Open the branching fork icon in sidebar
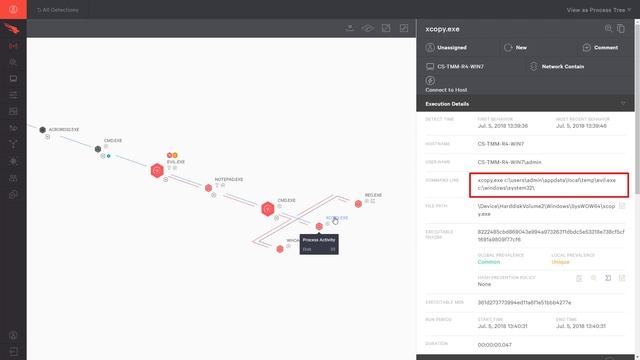640x360 pixels. point(13,144)
